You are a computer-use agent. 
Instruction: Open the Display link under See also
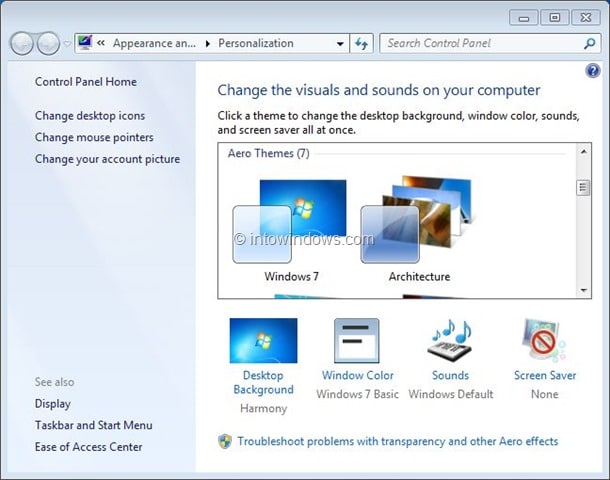(53, 404)
